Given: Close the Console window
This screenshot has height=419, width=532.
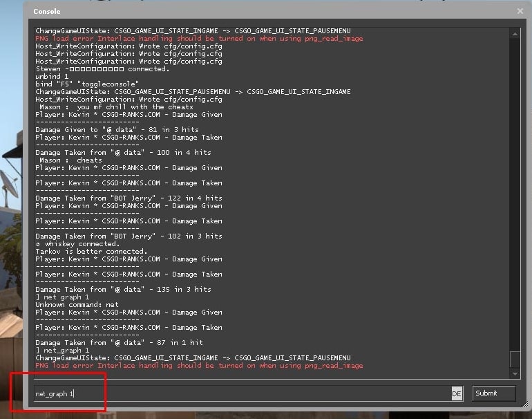Looking at the screenshot, I should click(520, 11).
